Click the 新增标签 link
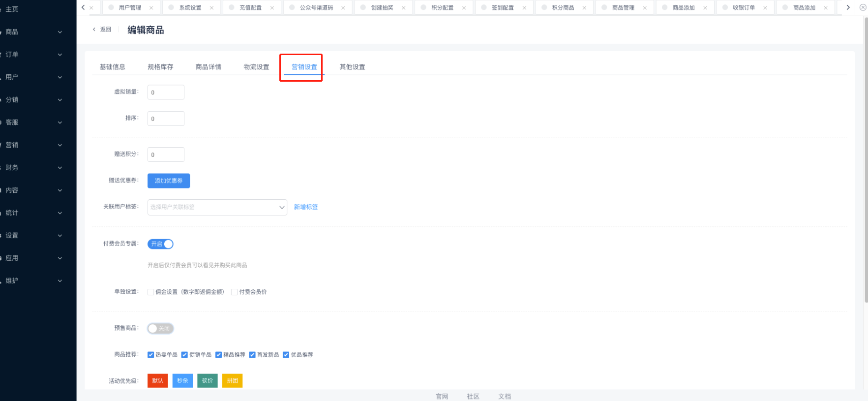868x401 pixels. [x=306, y=207]
